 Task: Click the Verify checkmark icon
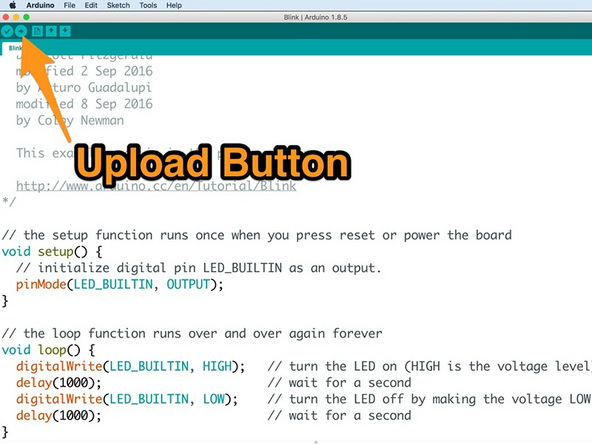(7, 31)
